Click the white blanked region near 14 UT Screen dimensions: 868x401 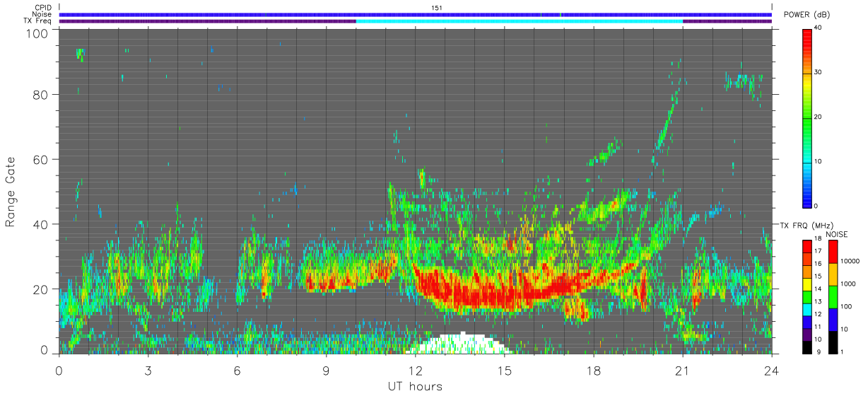(x=461, y=344)
